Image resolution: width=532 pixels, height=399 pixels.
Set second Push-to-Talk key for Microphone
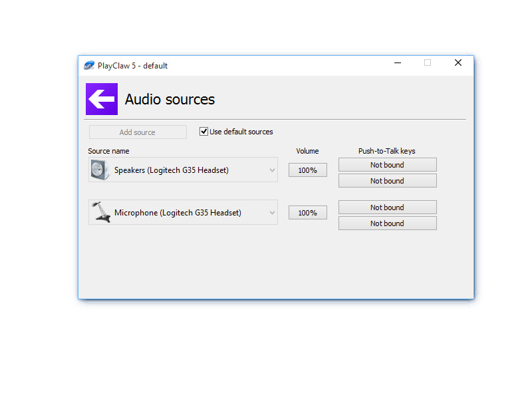coord(387,223)
